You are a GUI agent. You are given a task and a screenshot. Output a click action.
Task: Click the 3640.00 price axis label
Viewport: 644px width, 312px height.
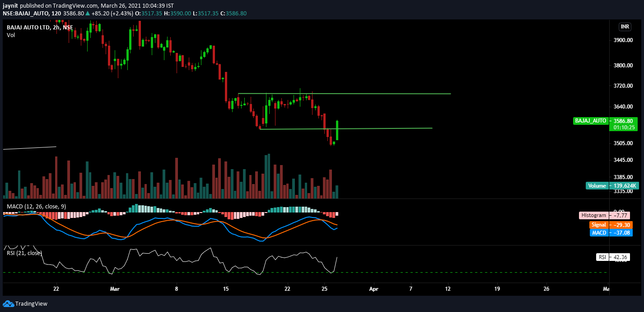click(624, 107)
